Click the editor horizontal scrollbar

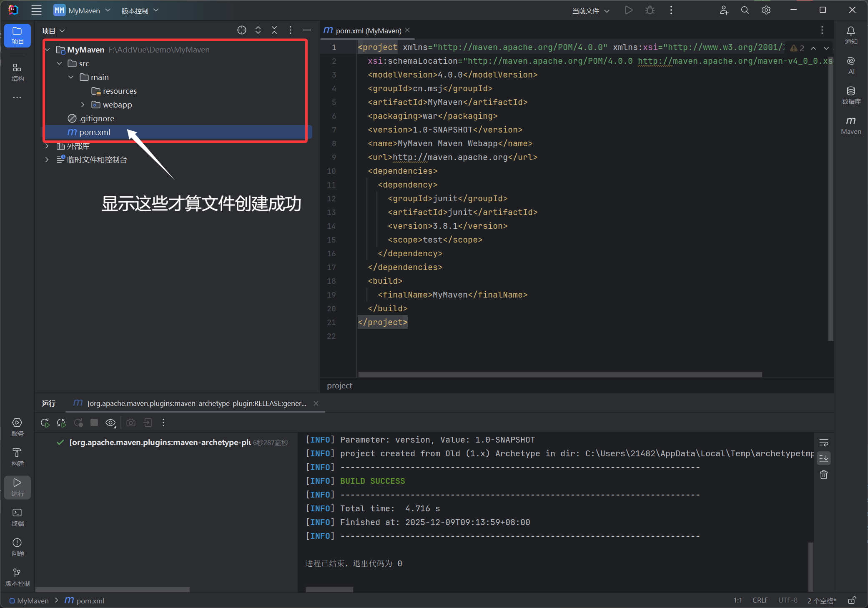(x=559, y=374)
